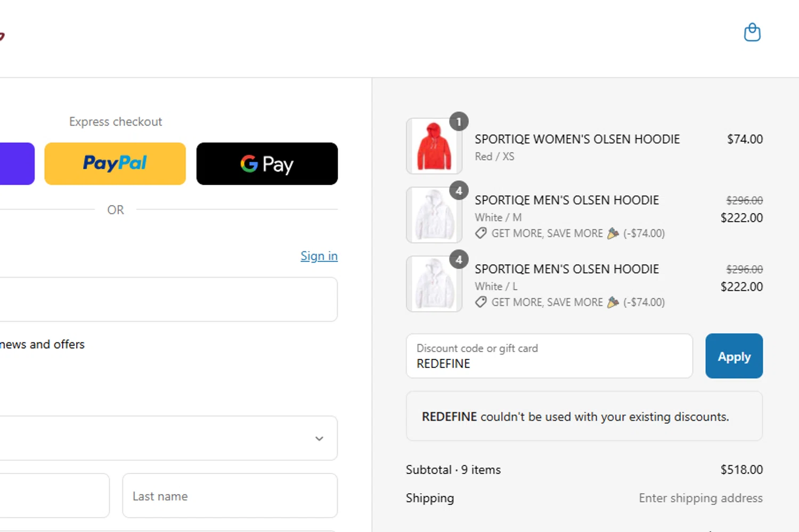
Task: Click 'Enter shipping address' text
Action: coord(701,498)
